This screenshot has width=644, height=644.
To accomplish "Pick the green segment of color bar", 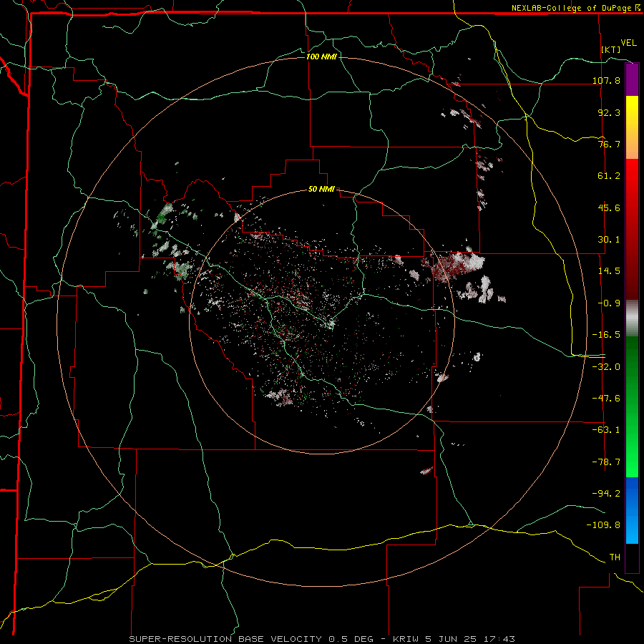I will tap(632, 406).
